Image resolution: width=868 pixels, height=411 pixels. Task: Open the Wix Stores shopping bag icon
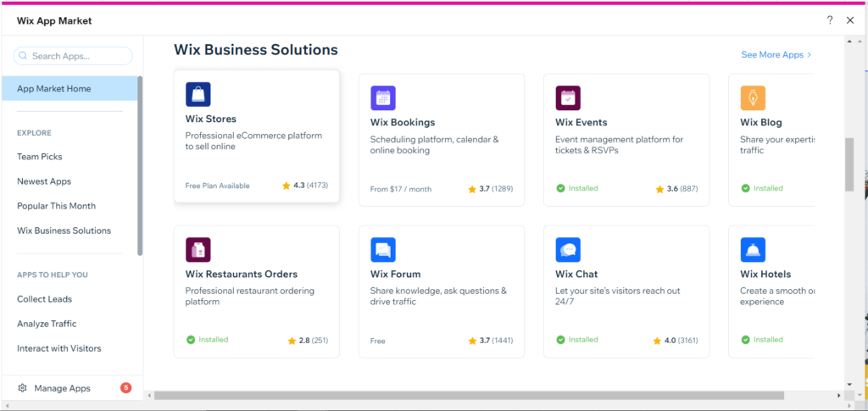(198, 95)
